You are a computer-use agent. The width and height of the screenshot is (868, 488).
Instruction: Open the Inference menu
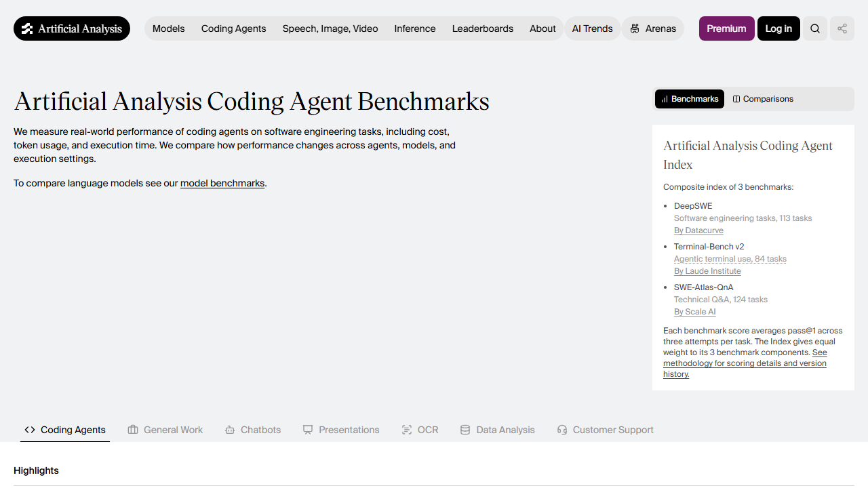(415, 28)
